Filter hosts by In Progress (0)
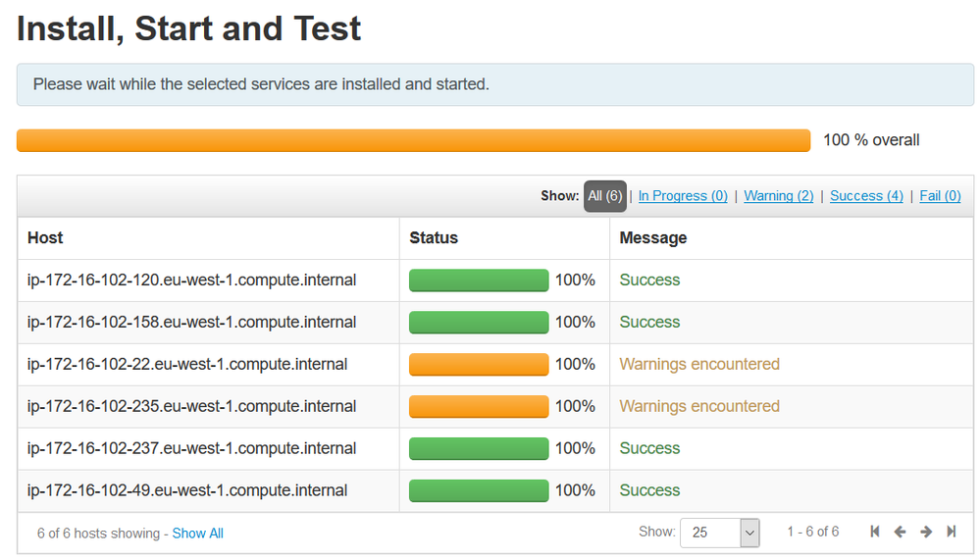The image size is (980, 560). point(683,196)
